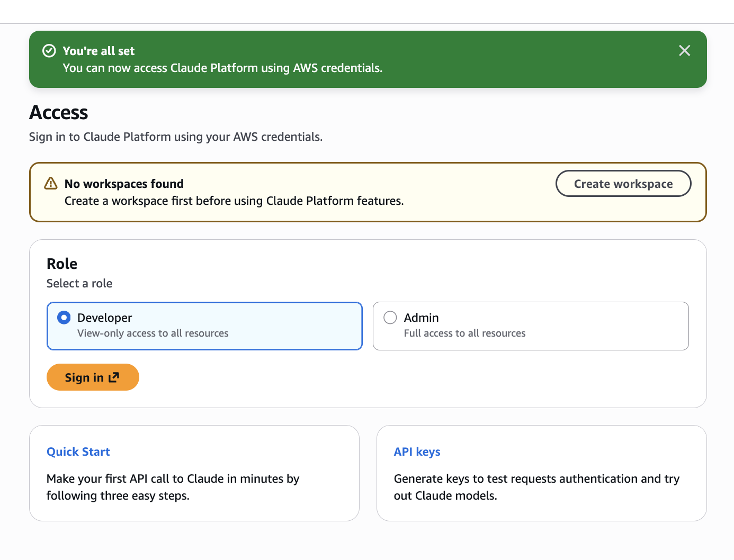Click 'You're all set' banner heading
This screenshot has width=734, height=560.
coord(99,51)
